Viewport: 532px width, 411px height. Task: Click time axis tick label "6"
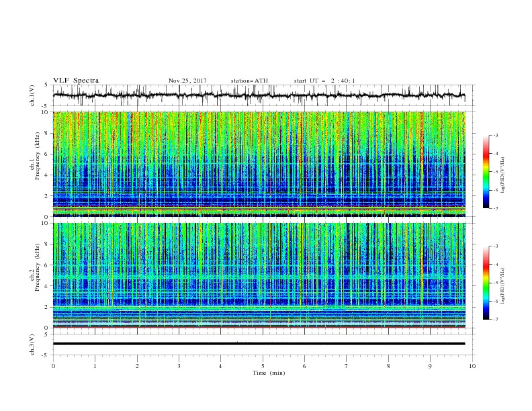tap(305, 366)
